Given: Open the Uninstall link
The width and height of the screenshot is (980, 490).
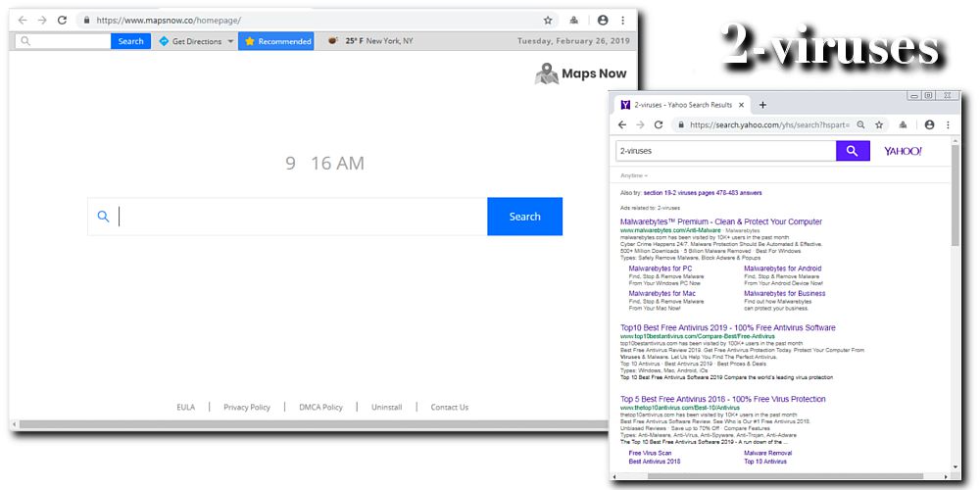Looking at the screenshot, I should pyautogui.click(x=387, y=408).
